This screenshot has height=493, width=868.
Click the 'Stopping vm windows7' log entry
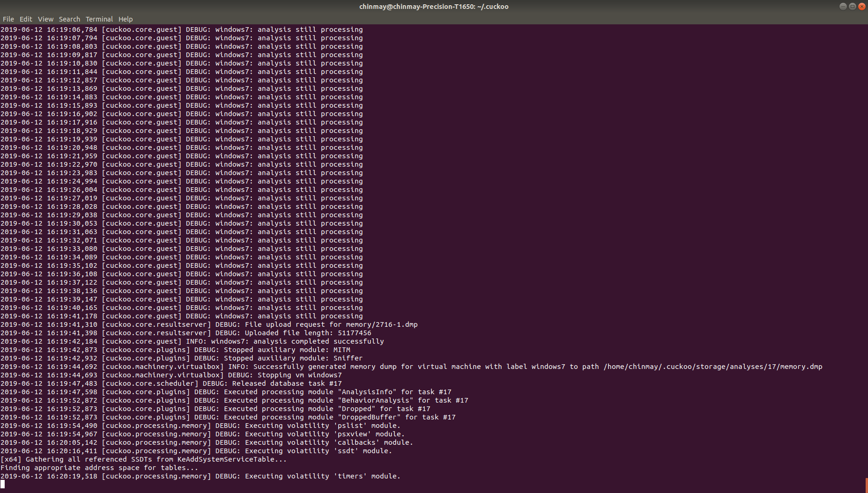click(x=171, y=375)
